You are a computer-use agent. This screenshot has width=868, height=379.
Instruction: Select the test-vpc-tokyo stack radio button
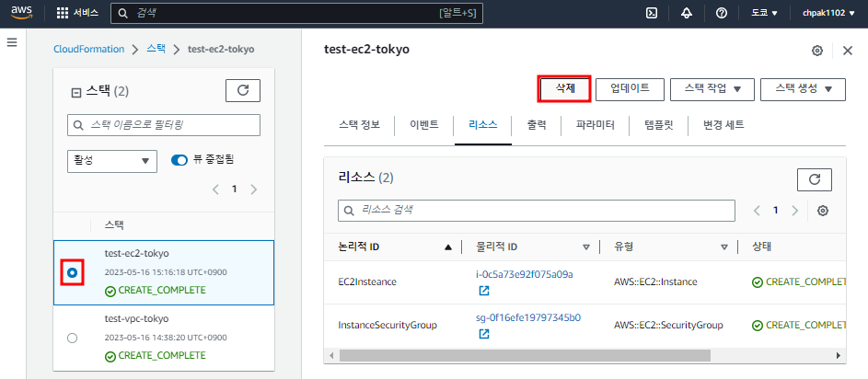pos(72,338)
